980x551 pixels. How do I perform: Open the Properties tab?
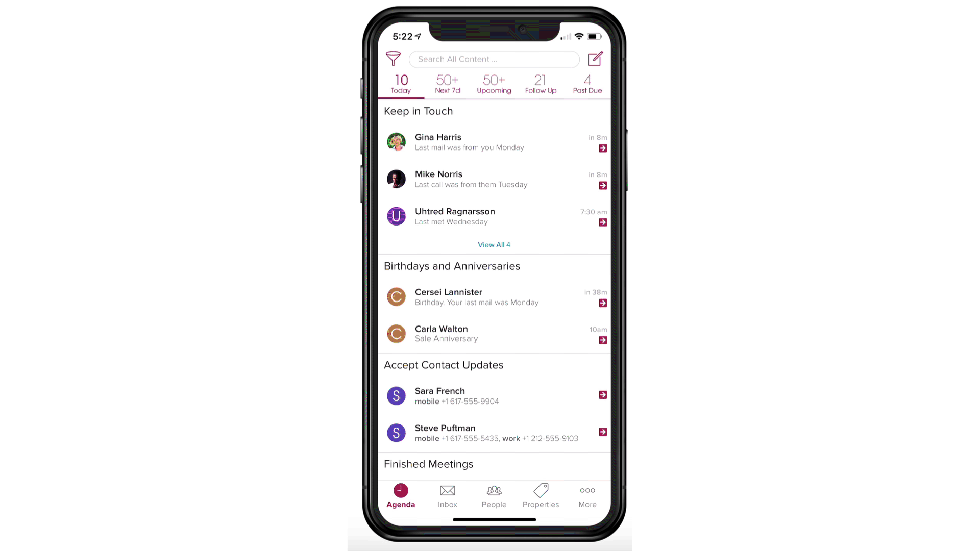(541, 495)
